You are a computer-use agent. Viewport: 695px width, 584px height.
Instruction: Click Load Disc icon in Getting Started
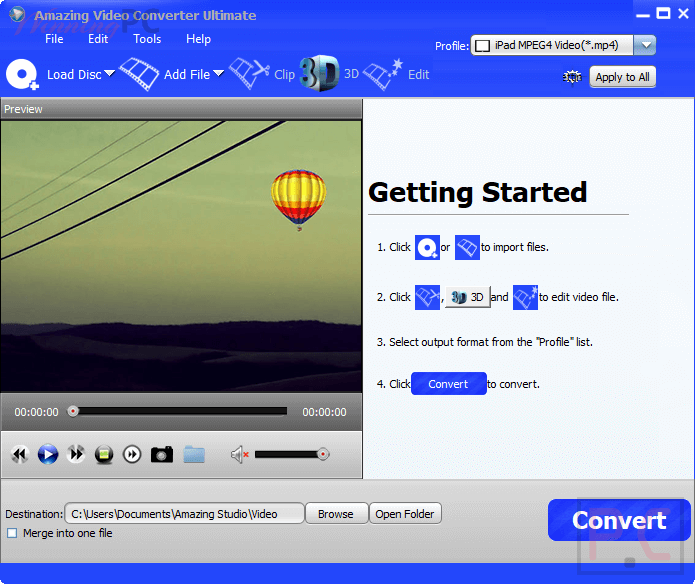427,247
